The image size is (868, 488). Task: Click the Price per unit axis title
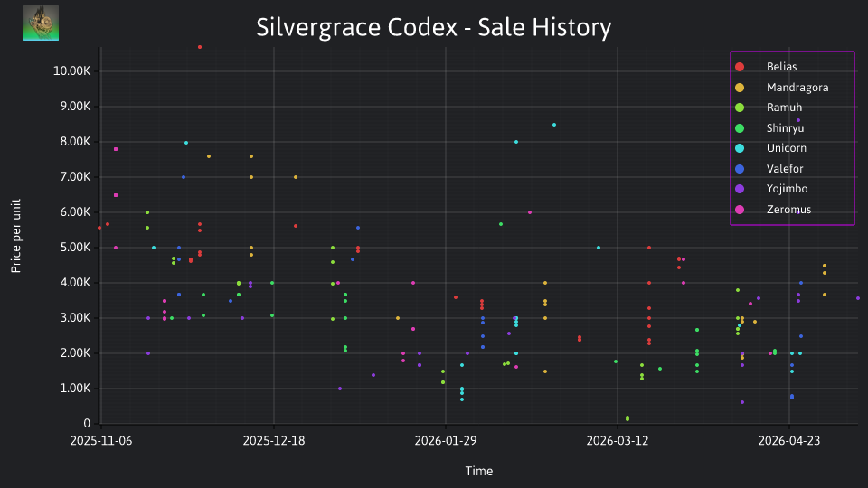[16, 236]
